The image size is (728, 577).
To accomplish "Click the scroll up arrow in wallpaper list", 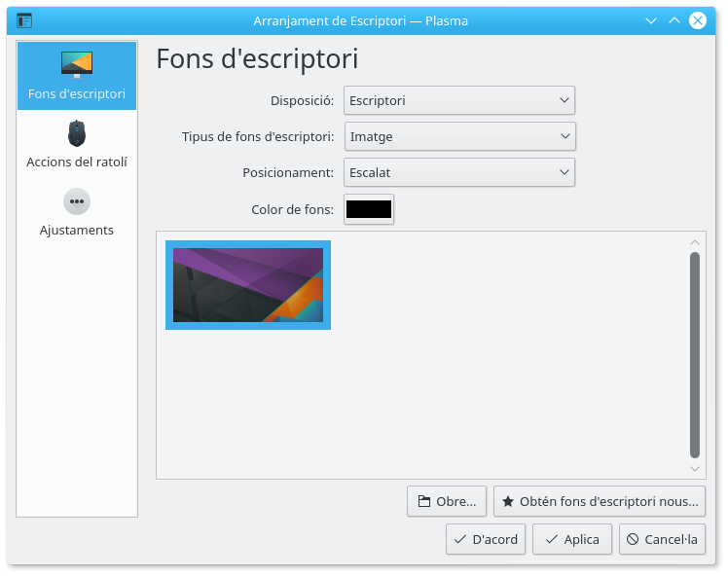I will click(x=694, y=242).
